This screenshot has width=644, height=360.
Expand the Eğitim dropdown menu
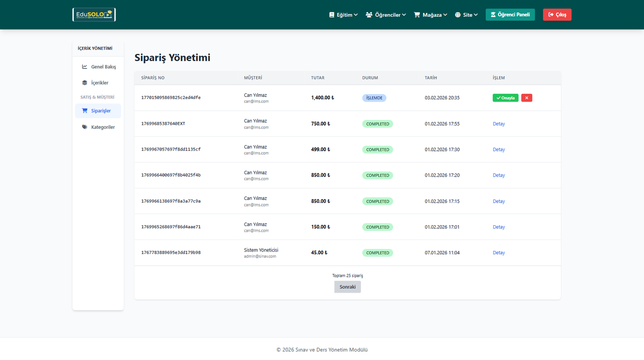tap(343, 15)
